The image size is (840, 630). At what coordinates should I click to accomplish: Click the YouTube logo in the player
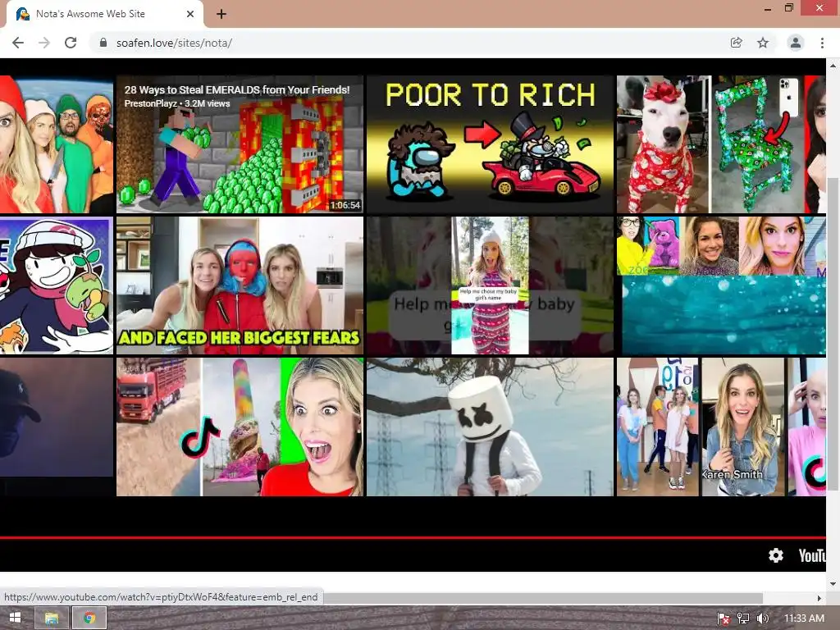[812, 555]
